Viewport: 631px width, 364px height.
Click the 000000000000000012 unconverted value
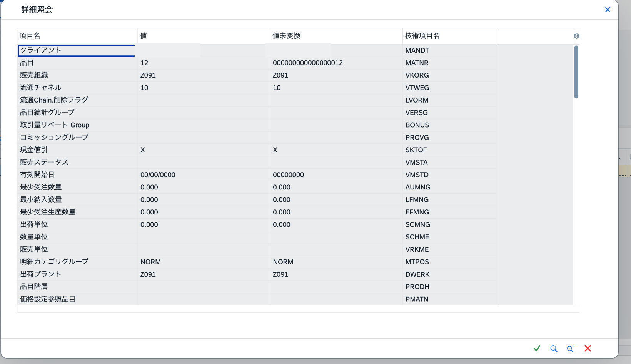point(308,63)
